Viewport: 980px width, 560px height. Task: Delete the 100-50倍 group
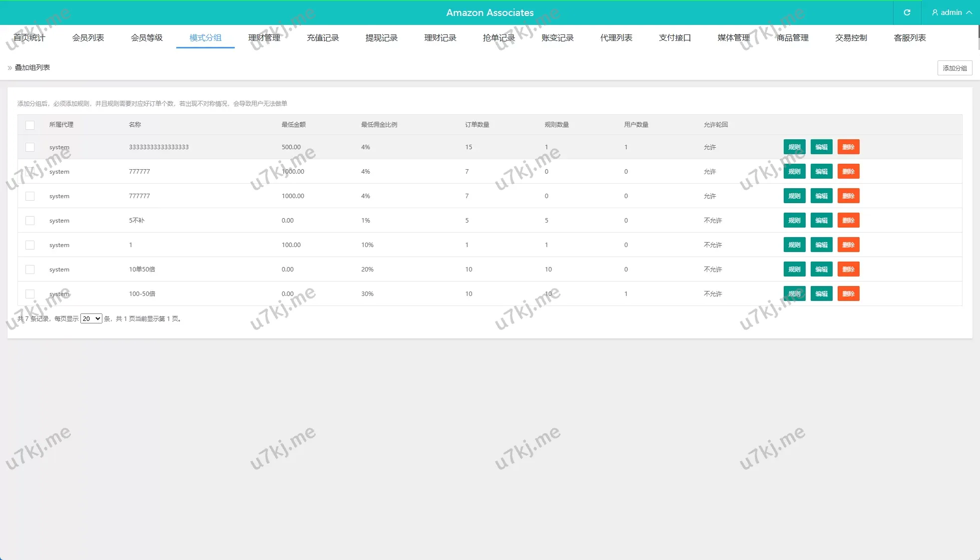tap(848, 294)
